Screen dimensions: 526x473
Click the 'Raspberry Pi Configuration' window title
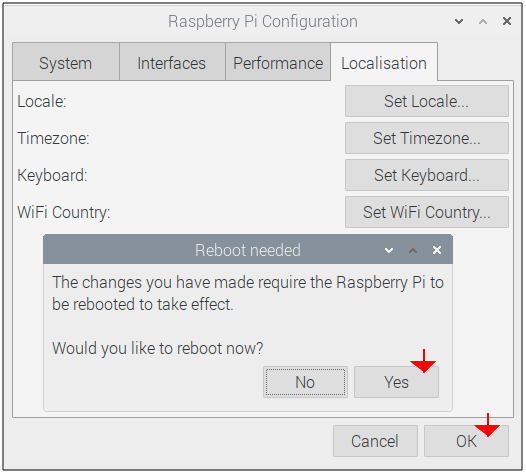[263, 21]
